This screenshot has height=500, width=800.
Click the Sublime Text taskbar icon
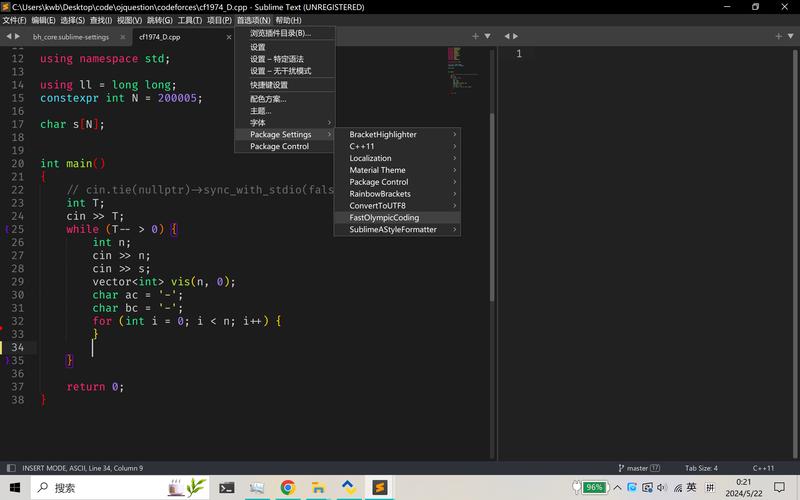pos(379,487)
